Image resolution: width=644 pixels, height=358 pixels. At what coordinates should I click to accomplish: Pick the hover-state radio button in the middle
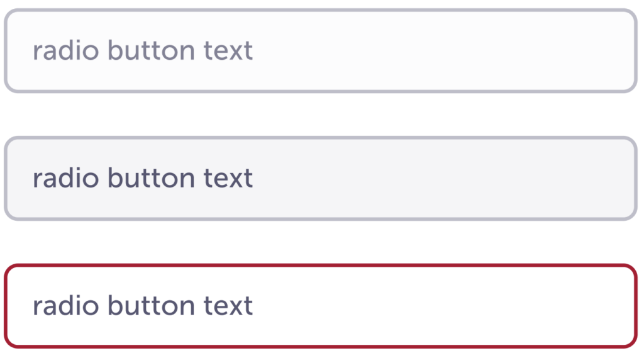coord(321,179)
